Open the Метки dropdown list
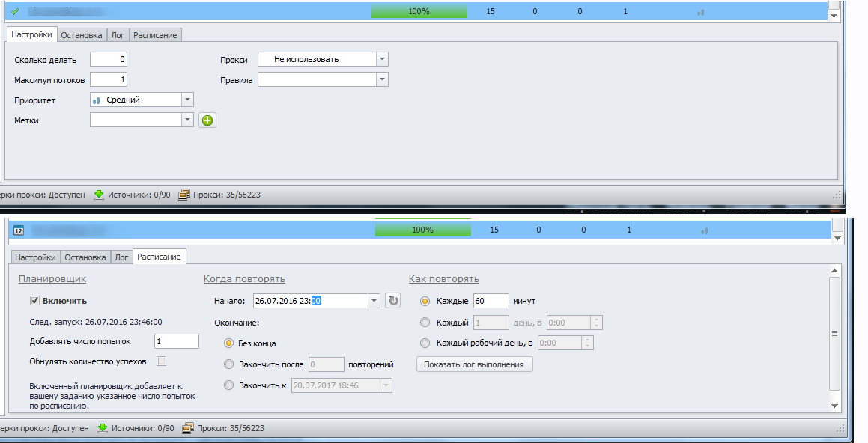The image size is (868, 443). click(187, 120)
